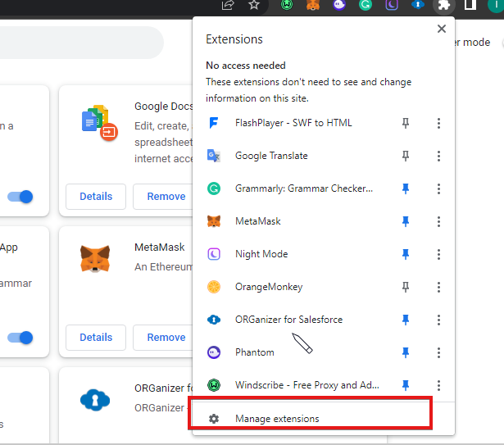
Task: Open more actions for MetaMask
Action: (438, 221)
